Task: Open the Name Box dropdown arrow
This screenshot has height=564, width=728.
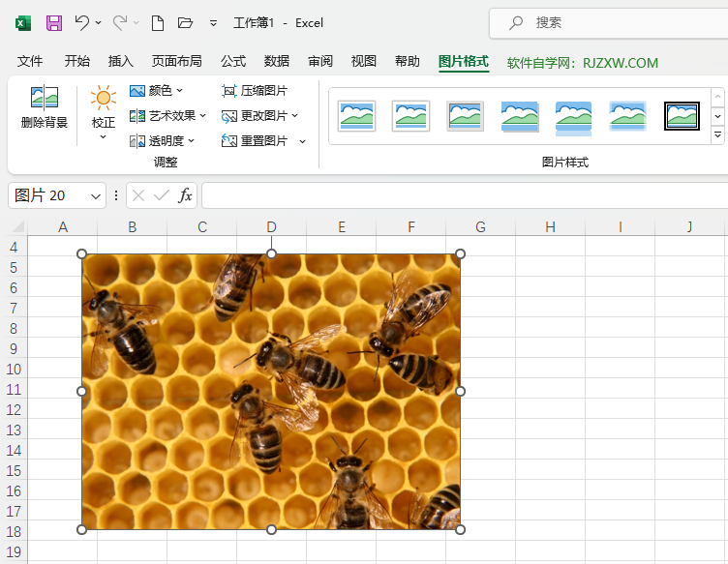Action: click(96, 195)
